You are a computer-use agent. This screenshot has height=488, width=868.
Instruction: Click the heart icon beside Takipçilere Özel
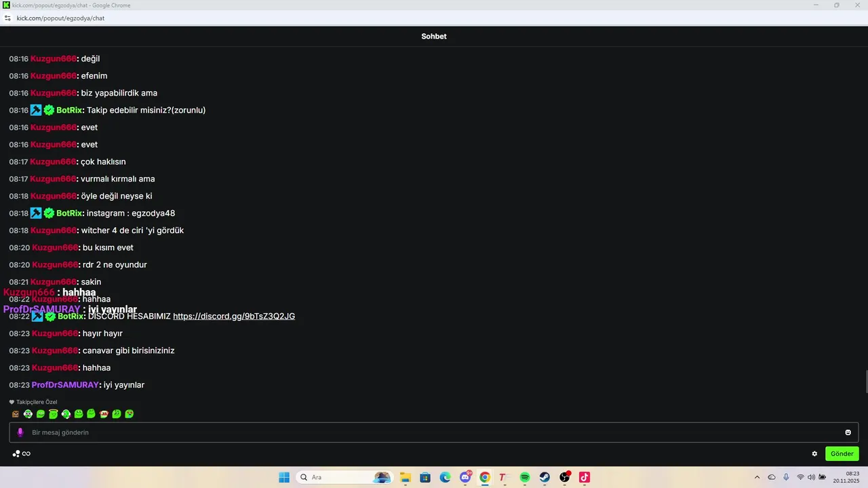[x=12, y=402]
